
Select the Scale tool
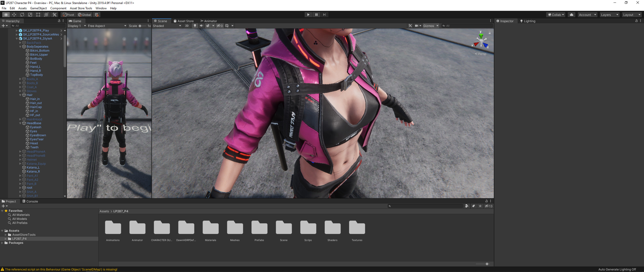point(30,15)
